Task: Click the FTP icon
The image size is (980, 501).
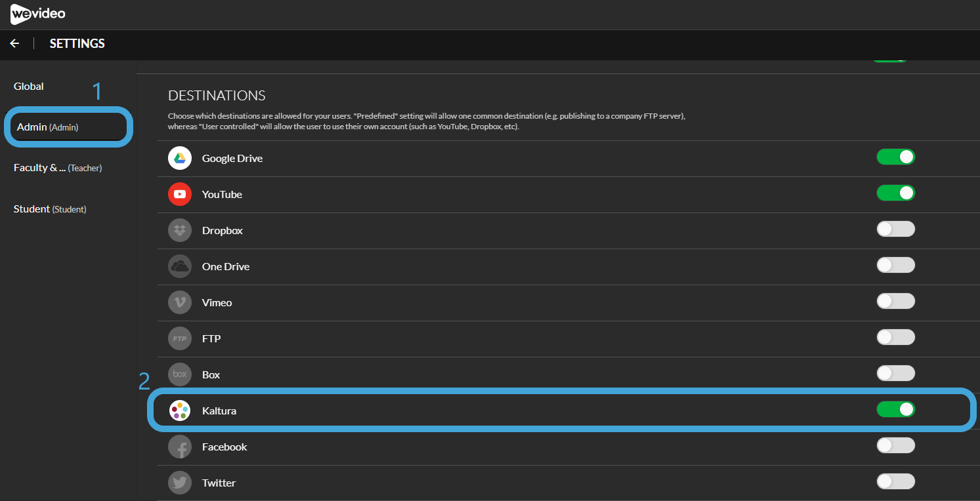Action: point(180,338)
